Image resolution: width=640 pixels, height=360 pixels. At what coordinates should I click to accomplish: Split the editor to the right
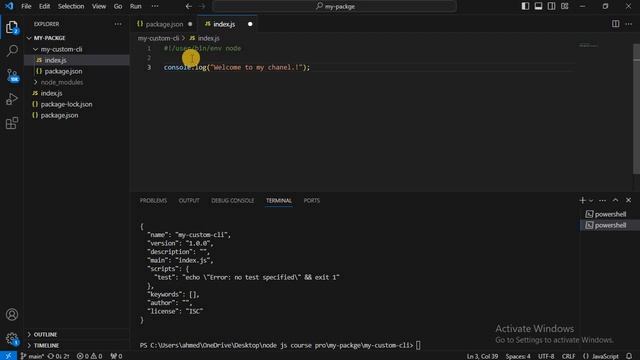coord(616,24)
